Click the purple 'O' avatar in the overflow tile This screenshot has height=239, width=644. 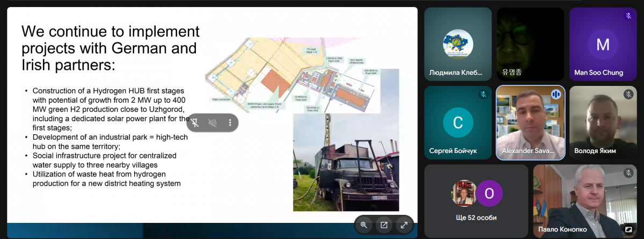[489, 193]
